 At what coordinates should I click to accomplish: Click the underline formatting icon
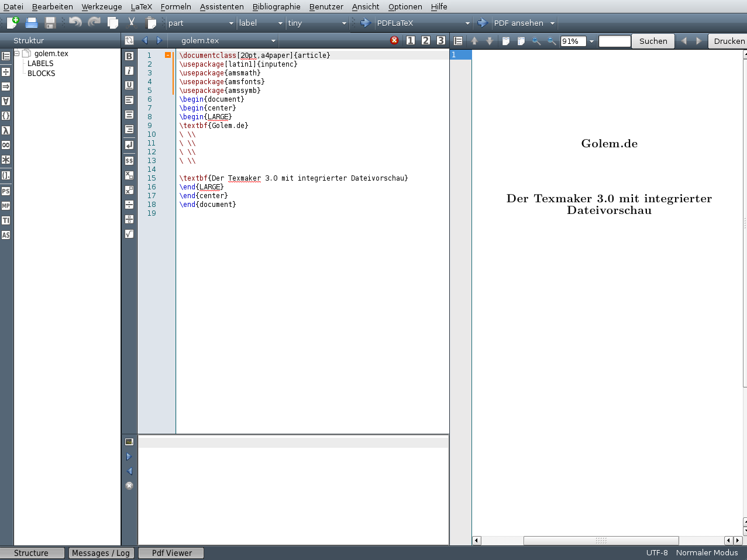[x=129, y=85]
